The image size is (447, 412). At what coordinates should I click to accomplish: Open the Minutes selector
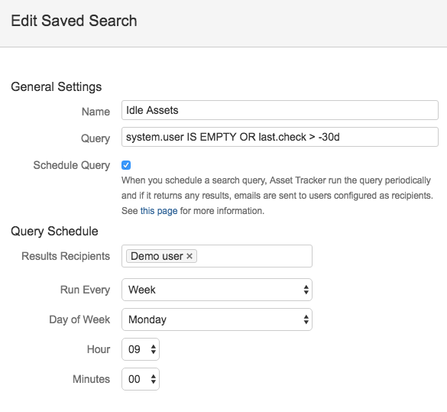[x=140, y=379]
